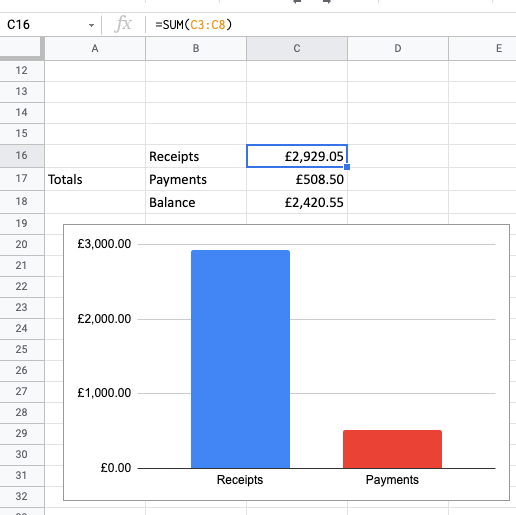Screen dimensions: 516x515
Task: Select column C header
Action: [x=297, y=49]
